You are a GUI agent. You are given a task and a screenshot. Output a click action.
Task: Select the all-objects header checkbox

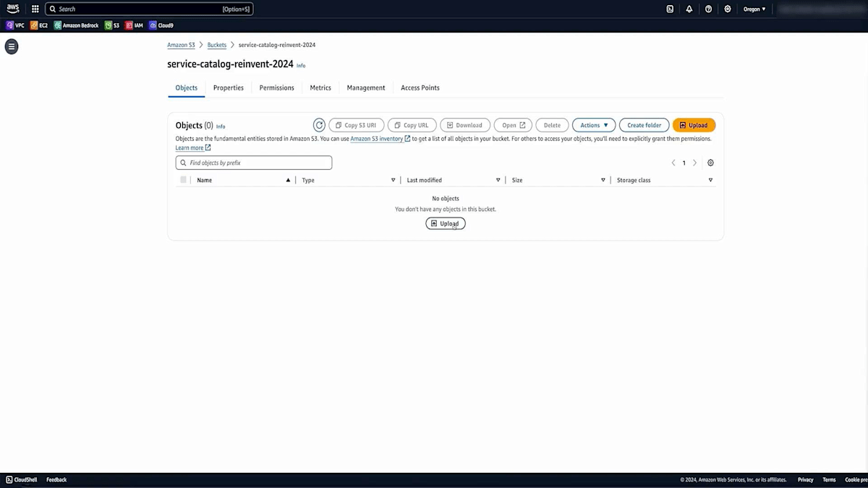point(184,180)
